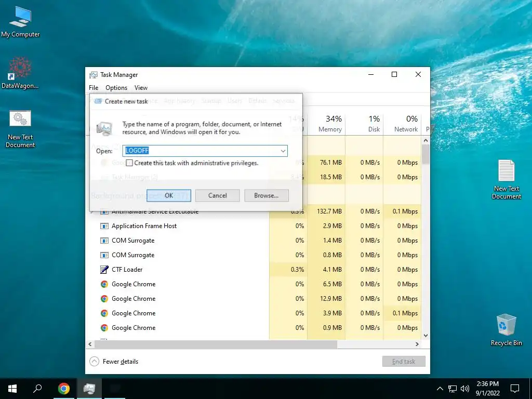Sort by the Network column header
This screenshot has width=532, height=399.
[x=402, y=124]
